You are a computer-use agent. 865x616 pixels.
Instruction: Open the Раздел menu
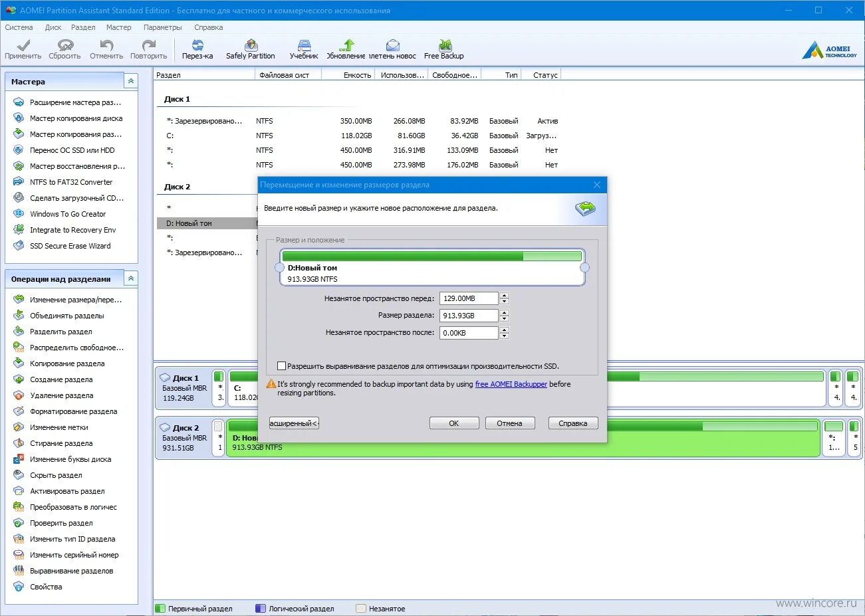coord(83,27)
